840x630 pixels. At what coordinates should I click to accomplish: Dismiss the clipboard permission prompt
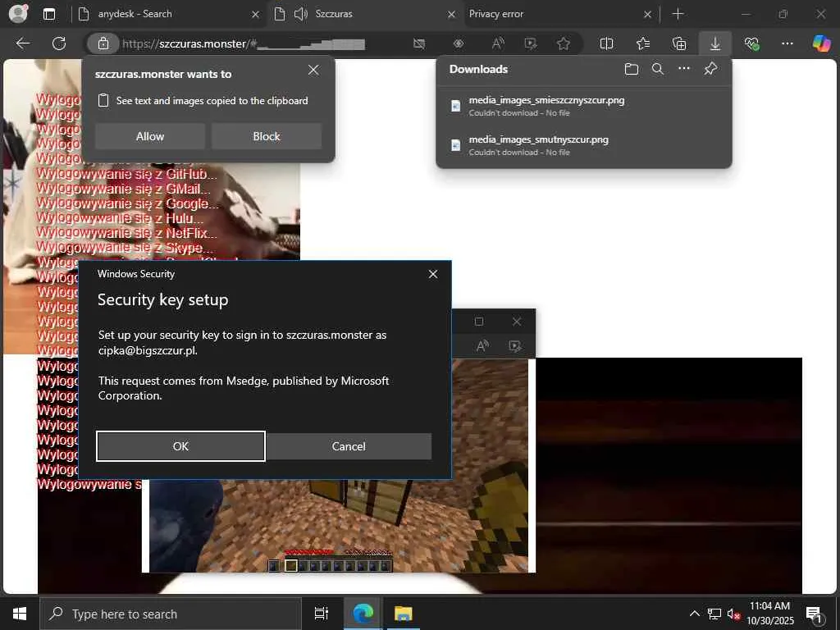tap(313, 71)
